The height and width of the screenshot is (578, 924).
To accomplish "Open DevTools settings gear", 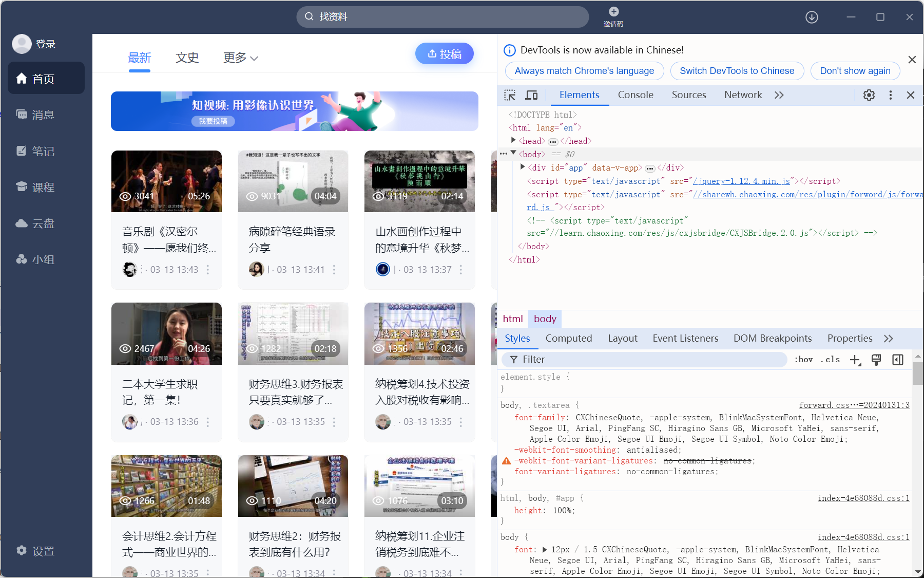I will click(869, 95).
